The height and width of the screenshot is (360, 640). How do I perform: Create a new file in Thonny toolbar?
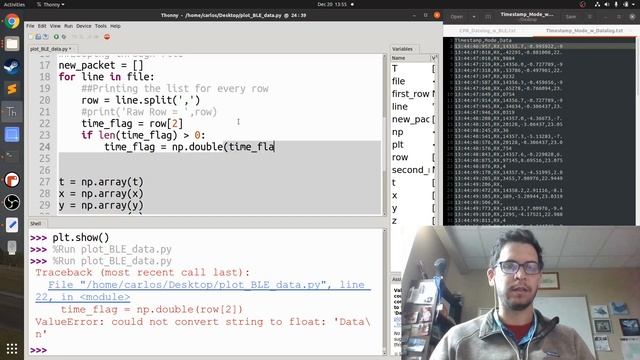pyautogui.click(x=31, y=37)
